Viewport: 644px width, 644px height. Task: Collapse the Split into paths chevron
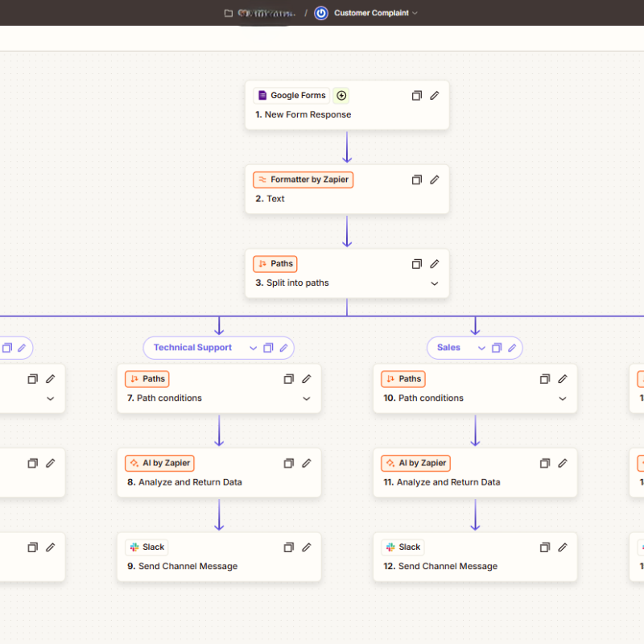(x=435, y=283)
